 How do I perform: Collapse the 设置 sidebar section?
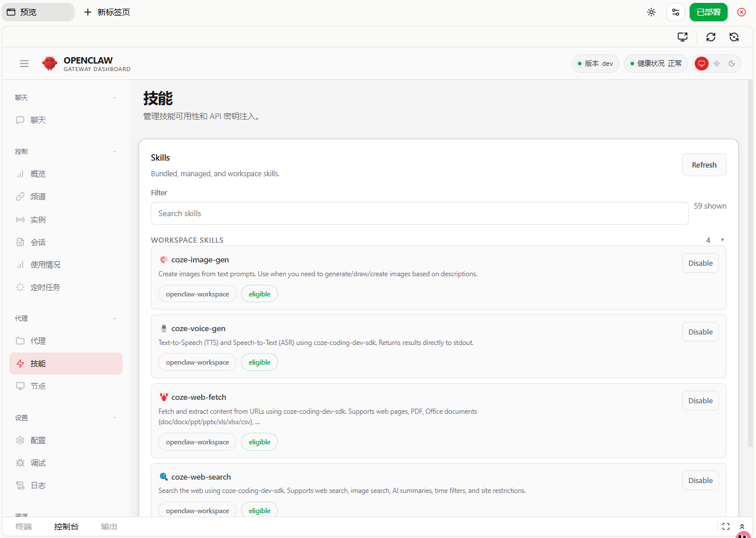(115, 418)
